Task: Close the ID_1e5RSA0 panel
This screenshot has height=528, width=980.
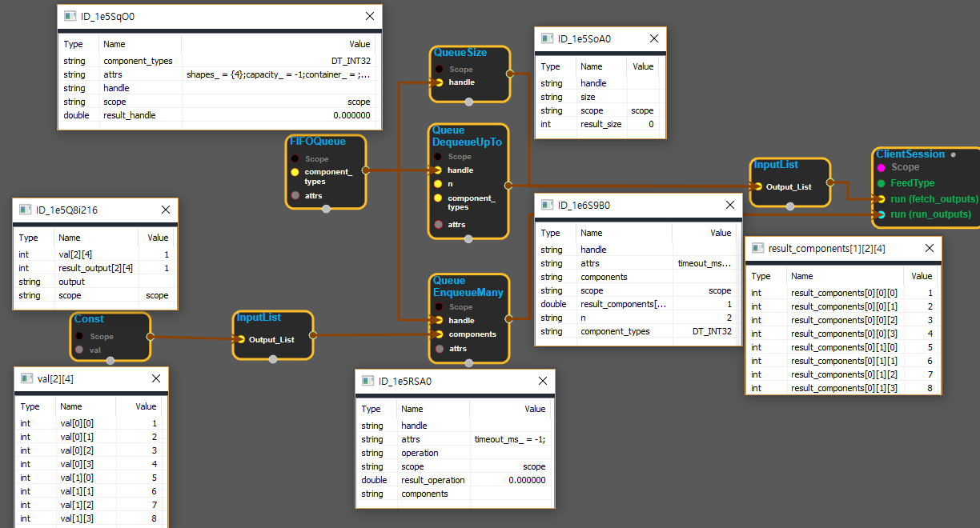Action: [x=543, y=381]
